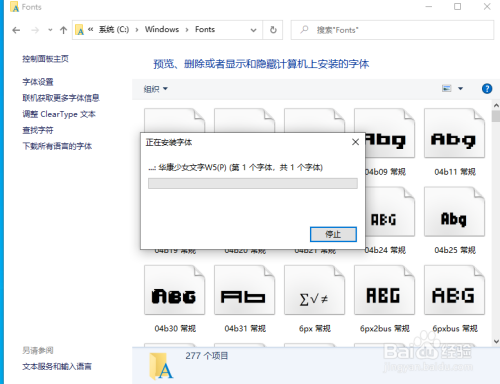
Task: Select the 04b31 常规 font thumbnail
Action: click(245, 290)
